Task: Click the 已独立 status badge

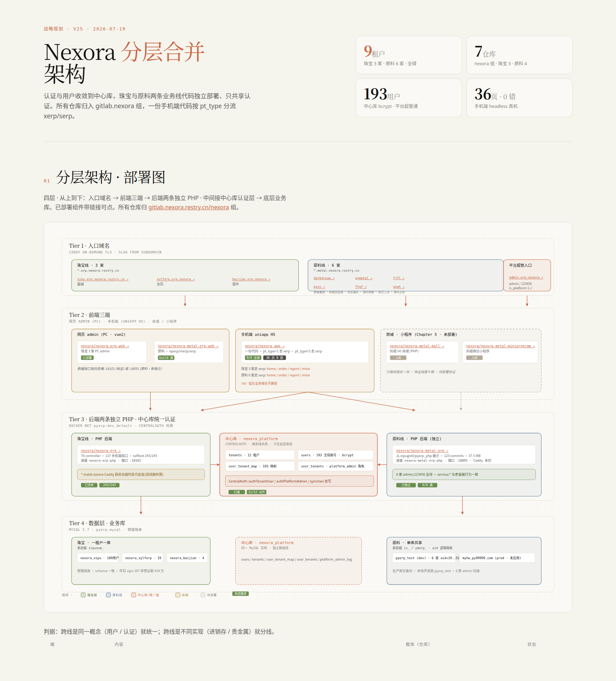Action: 406,485
